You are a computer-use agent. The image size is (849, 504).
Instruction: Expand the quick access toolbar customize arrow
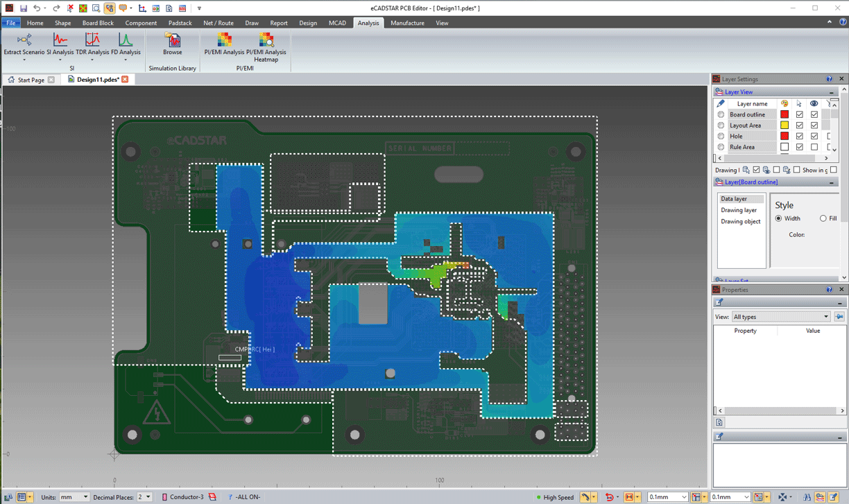pyautogui.click(x=199, y=8)
